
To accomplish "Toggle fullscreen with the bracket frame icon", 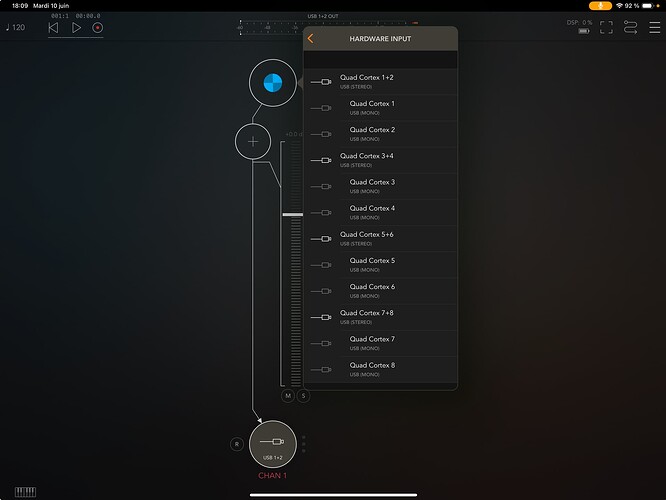I will tap(606, 27).
